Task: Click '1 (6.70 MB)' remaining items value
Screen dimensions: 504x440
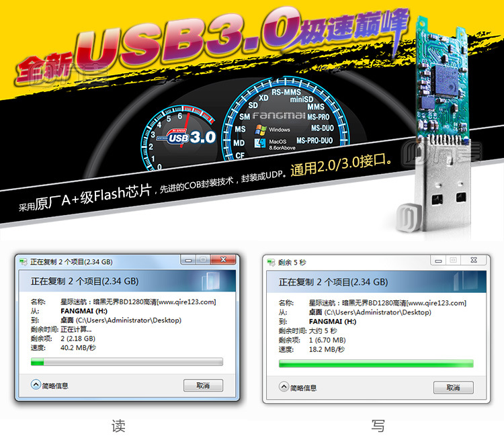Action: [x=327, y=341]
